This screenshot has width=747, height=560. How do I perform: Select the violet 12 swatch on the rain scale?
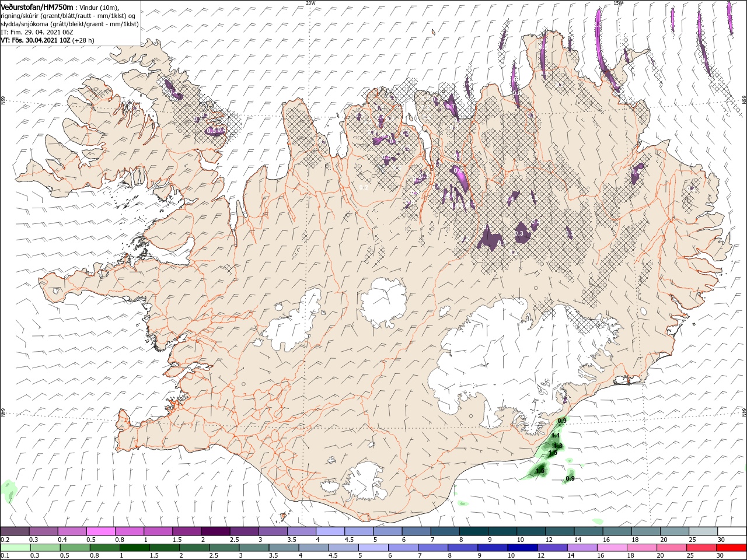(551, 548)
